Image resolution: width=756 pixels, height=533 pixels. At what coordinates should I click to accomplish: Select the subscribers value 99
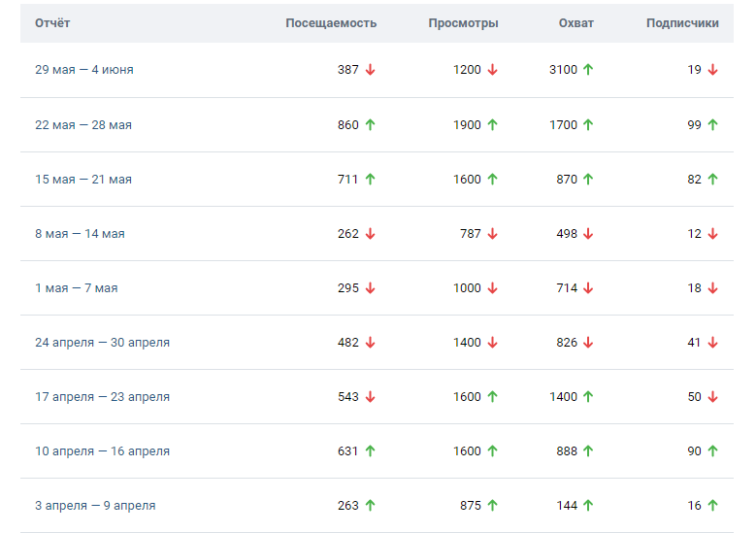tap(694, 125)
